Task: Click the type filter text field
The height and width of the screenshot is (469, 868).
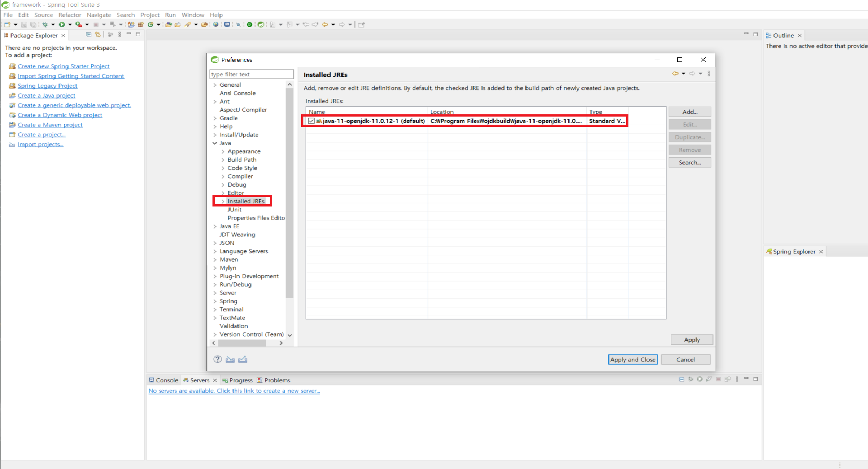Action: coord(252,74)
